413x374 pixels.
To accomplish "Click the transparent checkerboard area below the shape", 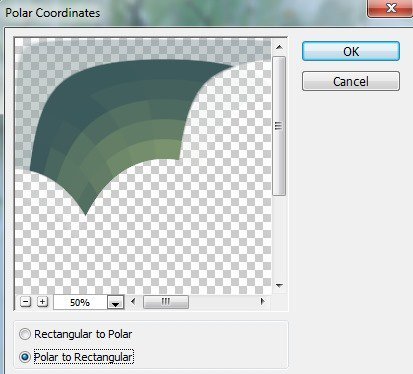I will click(143, 247).
